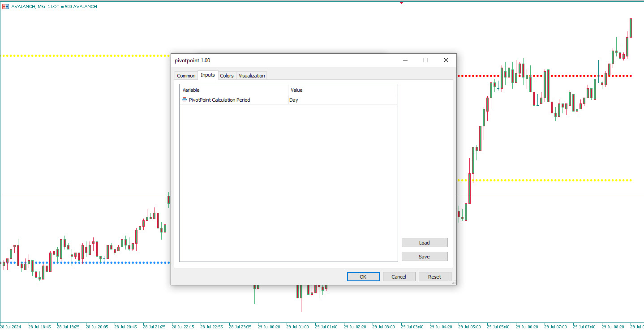
Task: Select the PivotPoint Calculation Period row
Action: coord(288,100)
